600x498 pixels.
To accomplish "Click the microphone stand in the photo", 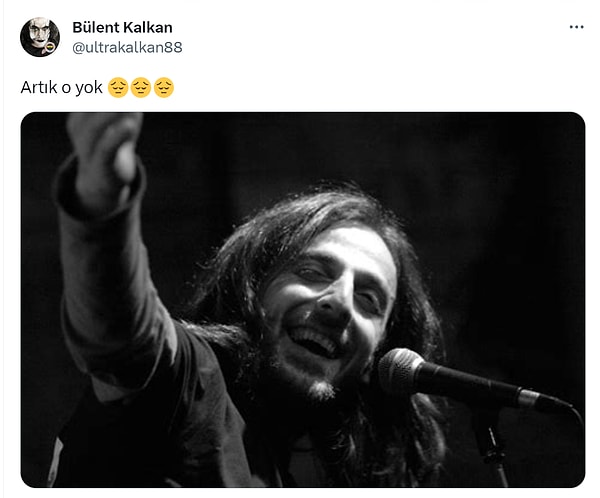I will tap(492, 450).
